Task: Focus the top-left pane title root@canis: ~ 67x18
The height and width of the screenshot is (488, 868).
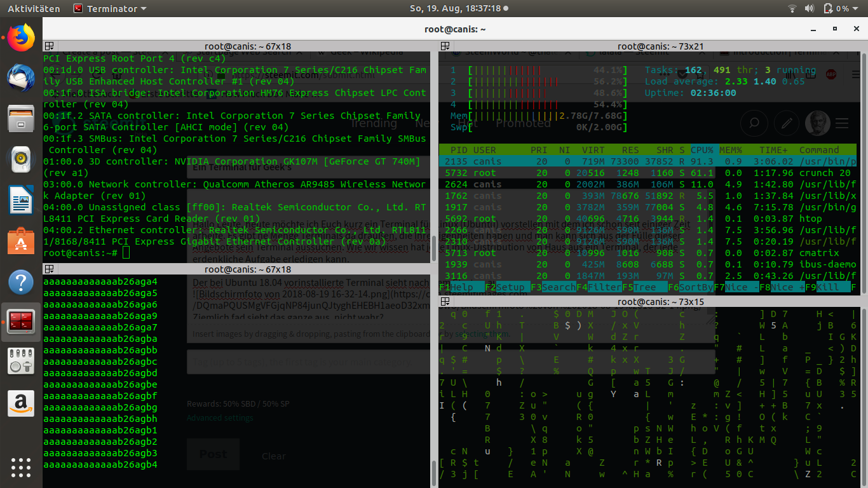Action: point(248,46)
